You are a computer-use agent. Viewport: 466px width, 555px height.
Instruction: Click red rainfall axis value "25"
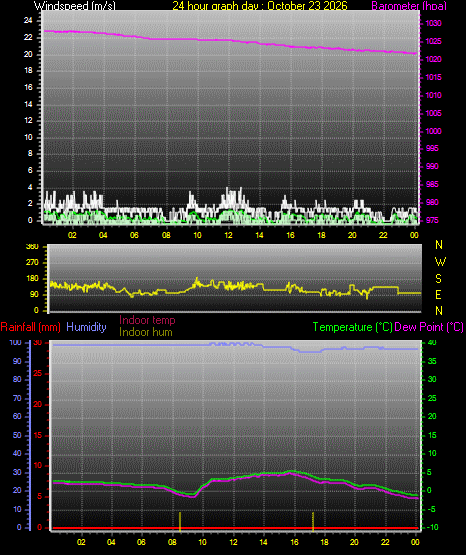click(x=38, y=373)
